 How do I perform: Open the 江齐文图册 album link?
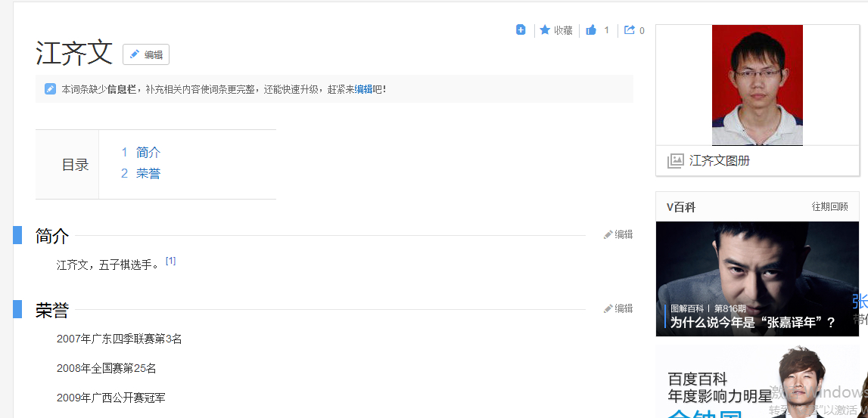pos(720,161)
